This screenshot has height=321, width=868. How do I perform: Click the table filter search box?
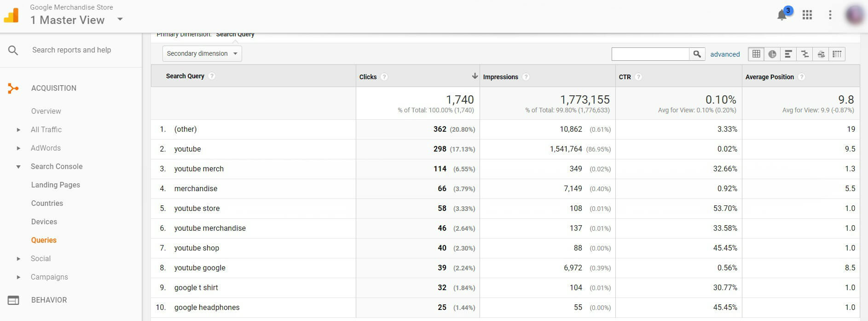click(x=650, y=54)
